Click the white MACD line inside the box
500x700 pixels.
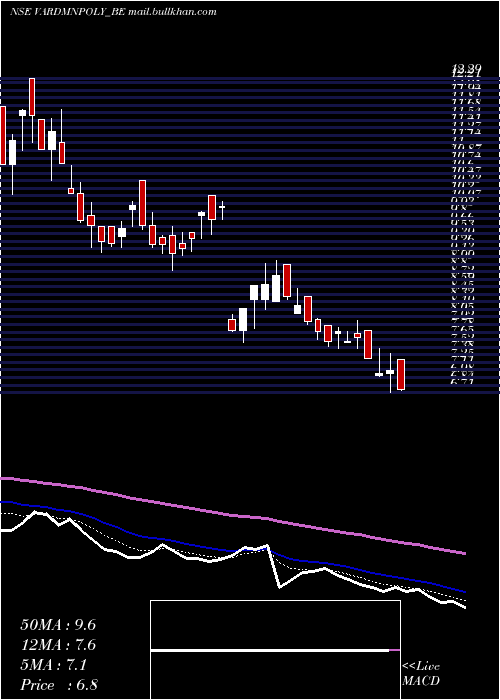270,650
